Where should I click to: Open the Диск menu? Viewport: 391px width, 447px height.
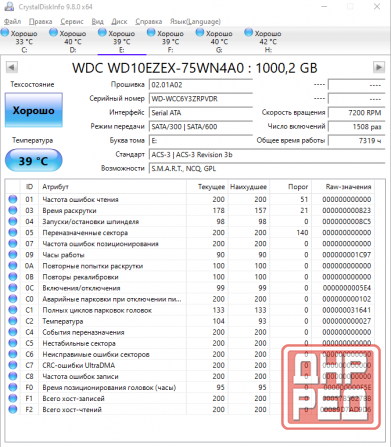pyautogui.click(x=119, y=22)
